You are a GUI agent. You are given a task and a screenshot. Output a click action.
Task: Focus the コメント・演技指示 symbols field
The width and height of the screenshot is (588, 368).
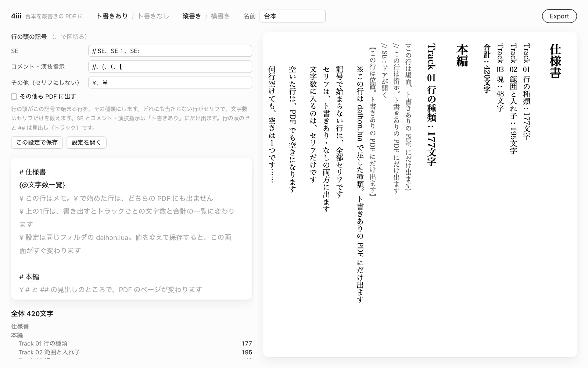coord(170,67)
